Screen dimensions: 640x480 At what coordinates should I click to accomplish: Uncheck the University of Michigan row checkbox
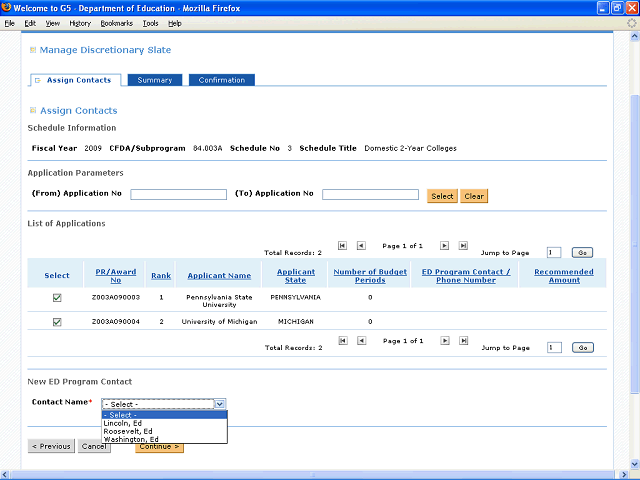[x=57, y=322]
